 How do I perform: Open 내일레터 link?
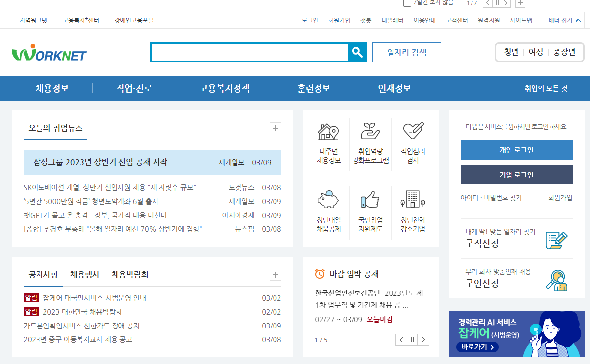click(x=393, y=20)
